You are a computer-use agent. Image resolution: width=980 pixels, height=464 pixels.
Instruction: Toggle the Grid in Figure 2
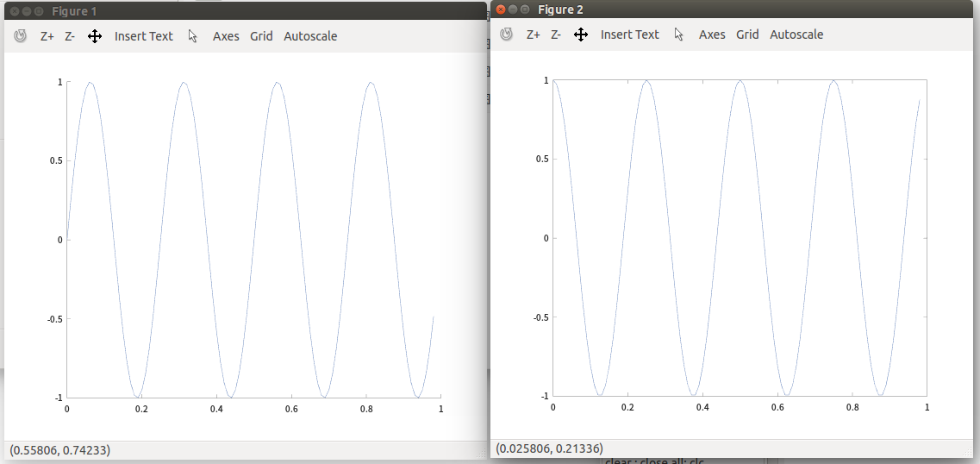747,34
